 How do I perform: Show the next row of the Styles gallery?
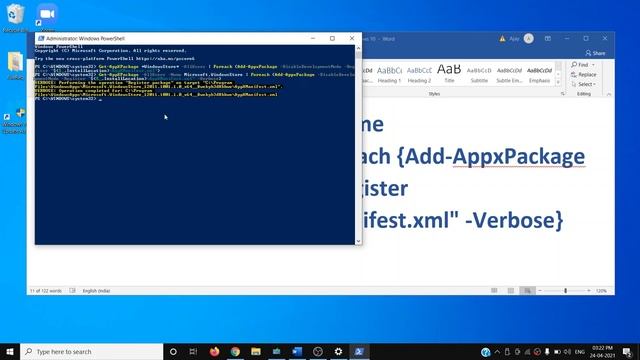(558, 75)
